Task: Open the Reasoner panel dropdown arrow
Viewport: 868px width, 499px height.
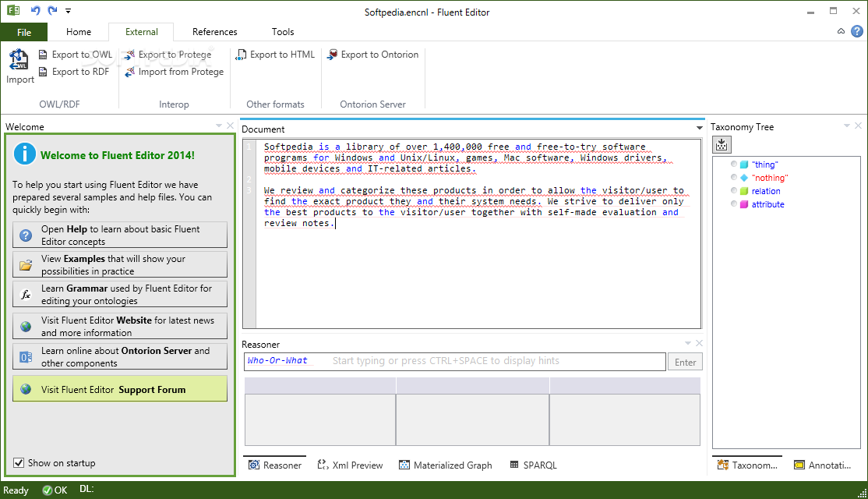Action: [x=687, y=343]
